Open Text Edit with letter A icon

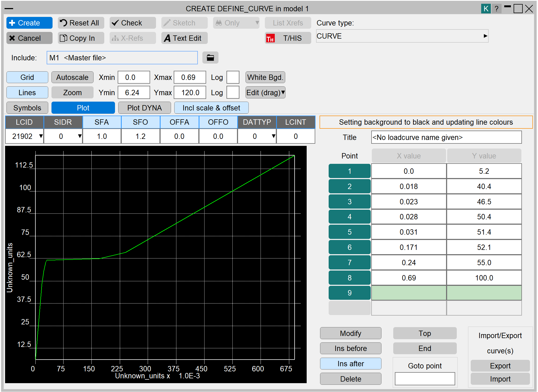(184, 38)
